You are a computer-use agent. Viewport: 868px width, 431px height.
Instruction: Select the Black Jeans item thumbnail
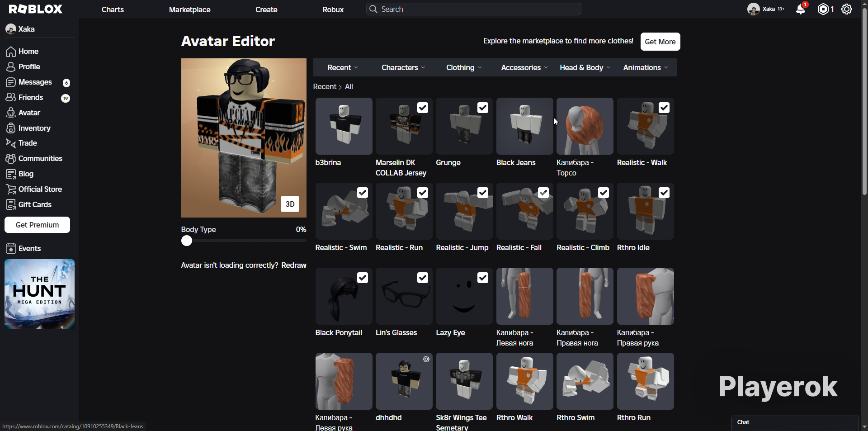point(525,126)
